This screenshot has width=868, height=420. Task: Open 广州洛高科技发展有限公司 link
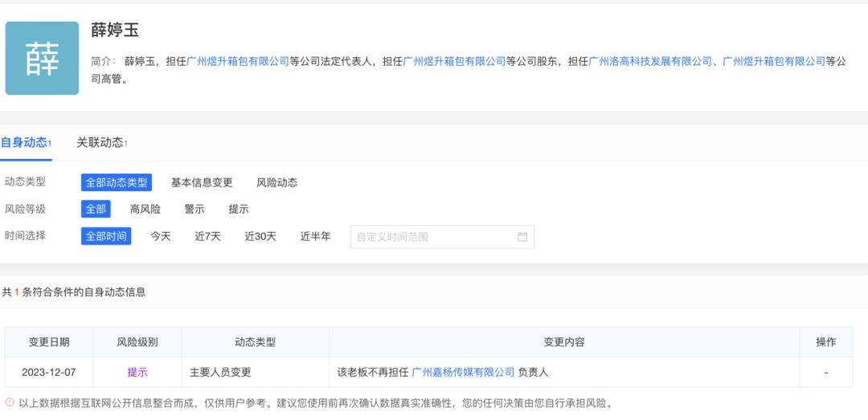(x=650, y=61)
